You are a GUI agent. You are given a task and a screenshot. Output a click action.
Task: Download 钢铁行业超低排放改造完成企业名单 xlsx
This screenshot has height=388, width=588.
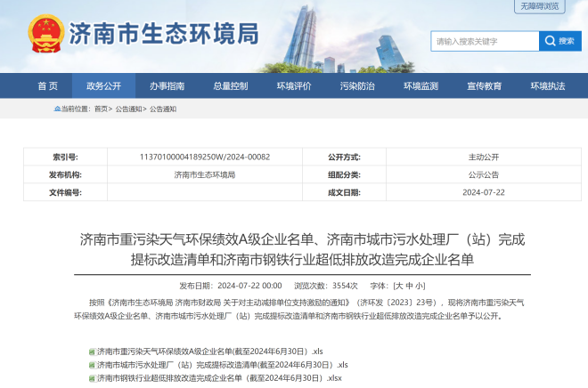point(218,378)
